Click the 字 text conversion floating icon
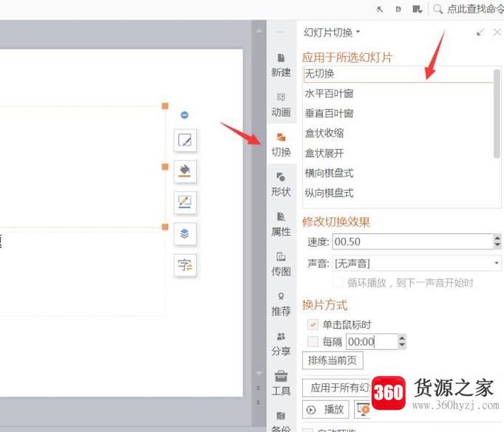 click(185, 265)
